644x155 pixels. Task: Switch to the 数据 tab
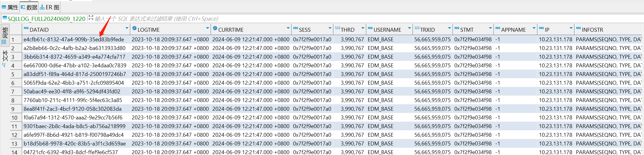coord(29,7)
